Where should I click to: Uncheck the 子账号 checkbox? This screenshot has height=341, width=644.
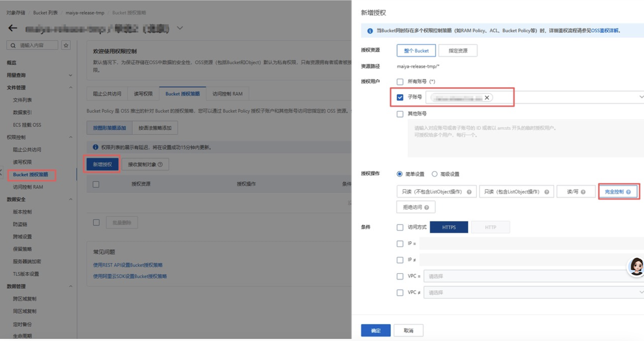click(x=400, y=98)
